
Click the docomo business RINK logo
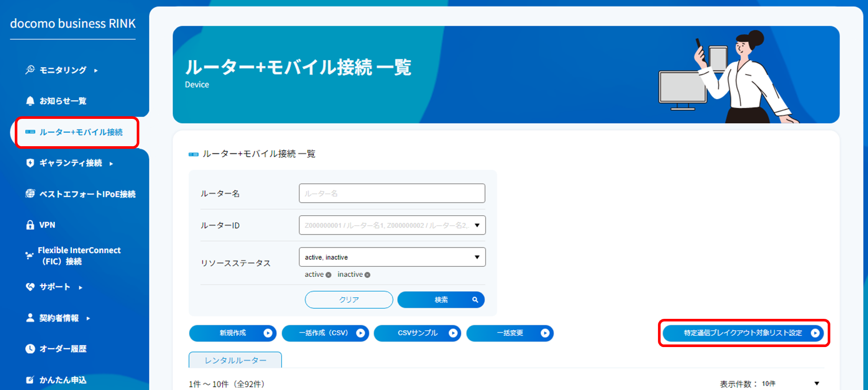[73, 23]
